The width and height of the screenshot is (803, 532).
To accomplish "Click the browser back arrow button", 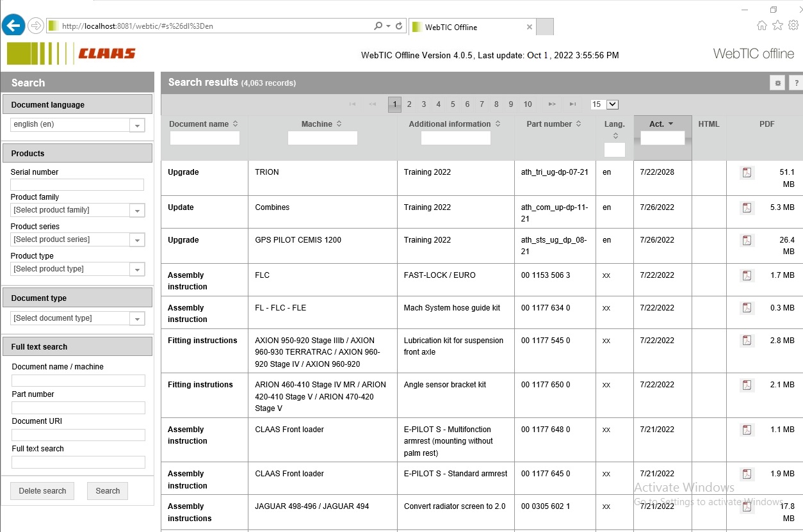I will click(13, 26).
